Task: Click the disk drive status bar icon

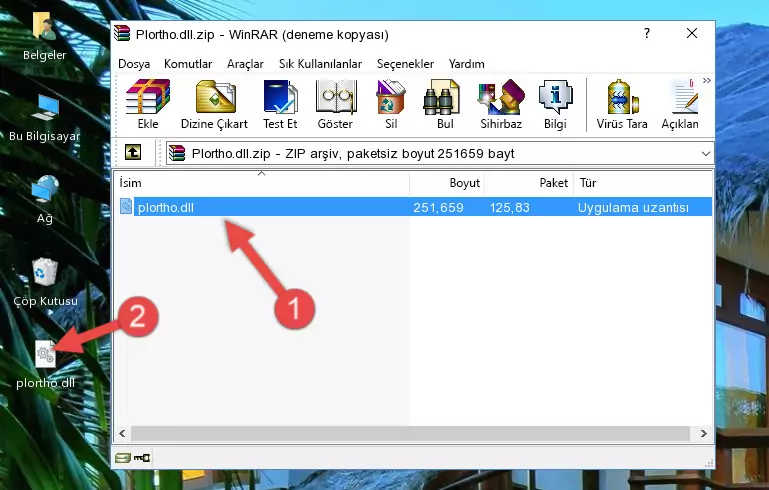Action: point(123,458)
